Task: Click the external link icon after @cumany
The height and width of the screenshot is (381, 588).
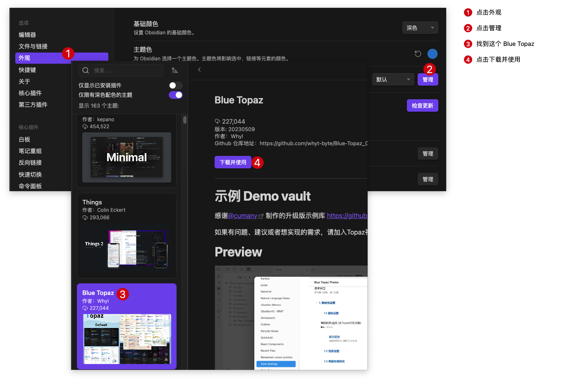Action: (x=261, y=216)
